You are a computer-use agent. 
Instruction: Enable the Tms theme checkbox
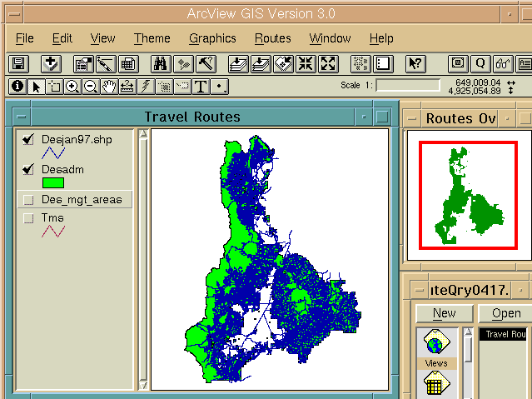[28, 218]
